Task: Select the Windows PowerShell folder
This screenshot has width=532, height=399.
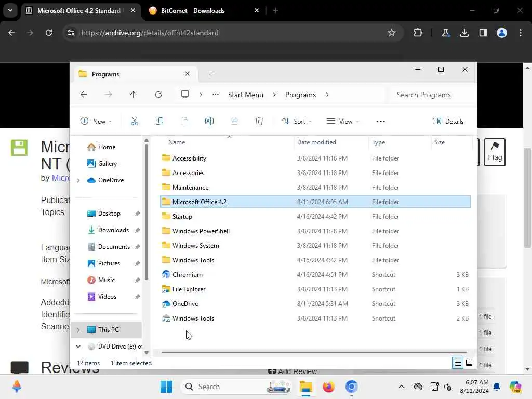Action: [315, 231]
